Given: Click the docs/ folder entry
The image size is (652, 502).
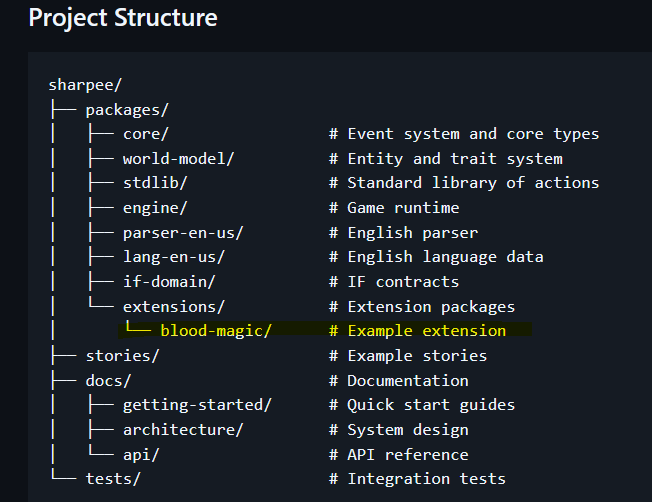Looking at the screenshot, I should click(108, 381).
